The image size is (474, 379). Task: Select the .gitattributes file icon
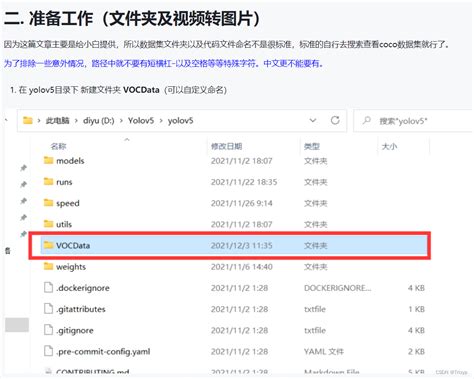tap(49, 309)
